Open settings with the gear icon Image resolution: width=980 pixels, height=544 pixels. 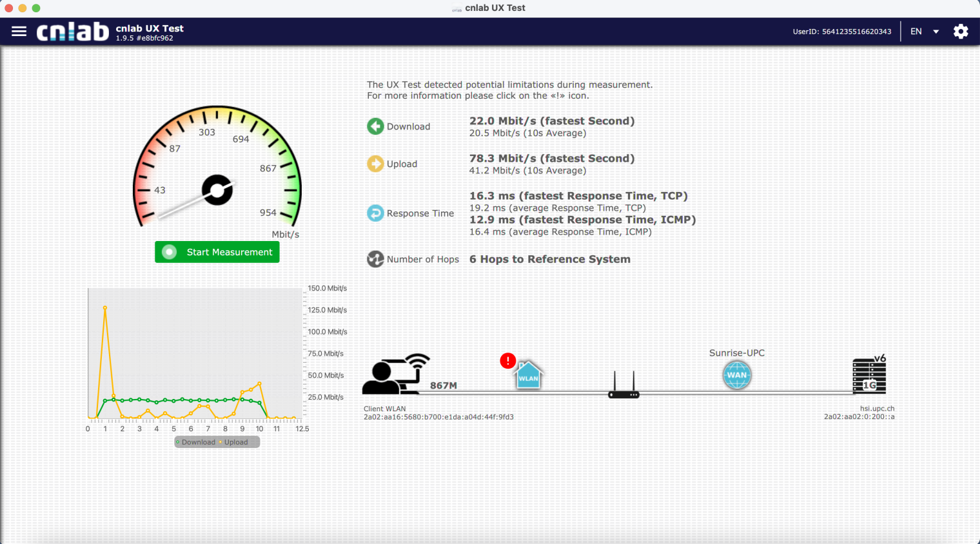pos(961,32)
